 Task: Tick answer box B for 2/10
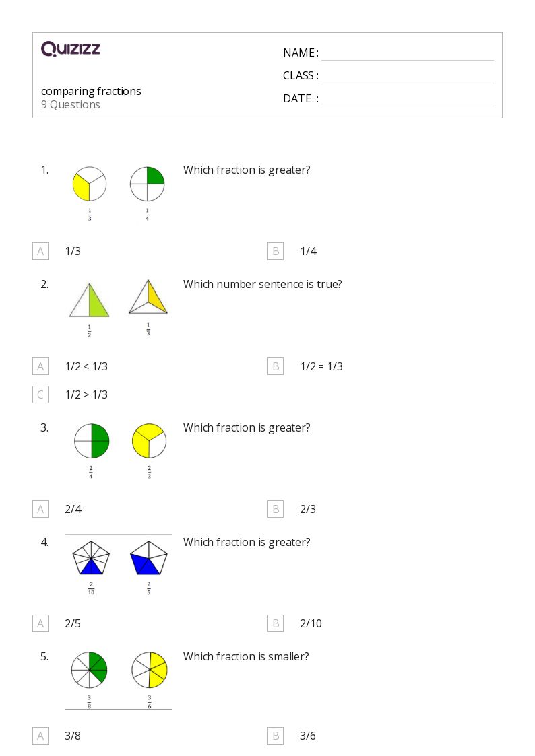tap(276, 623)
